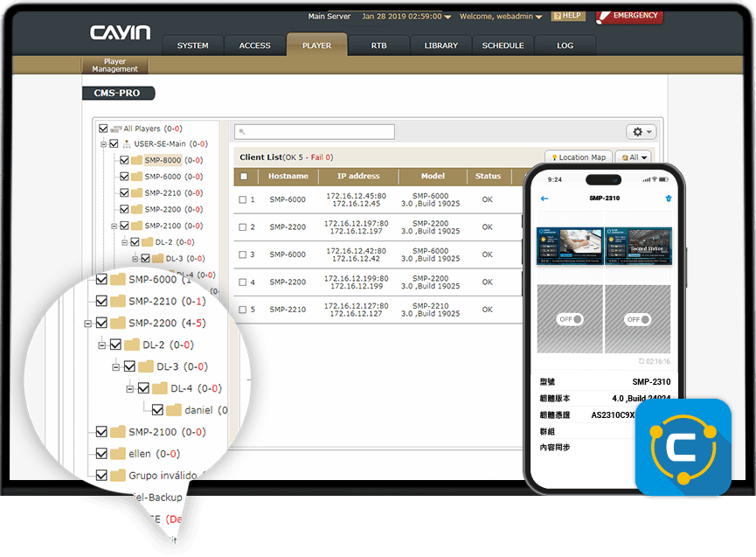Click the magnifier icon in search box
The height and width of the screenshot is (557, 756).
(242, 132)
